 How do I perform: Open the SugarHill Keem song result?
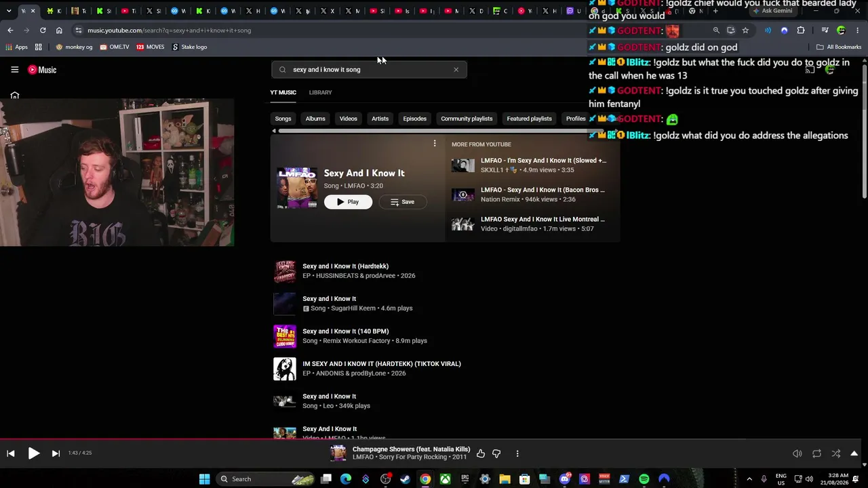(329, 299)
